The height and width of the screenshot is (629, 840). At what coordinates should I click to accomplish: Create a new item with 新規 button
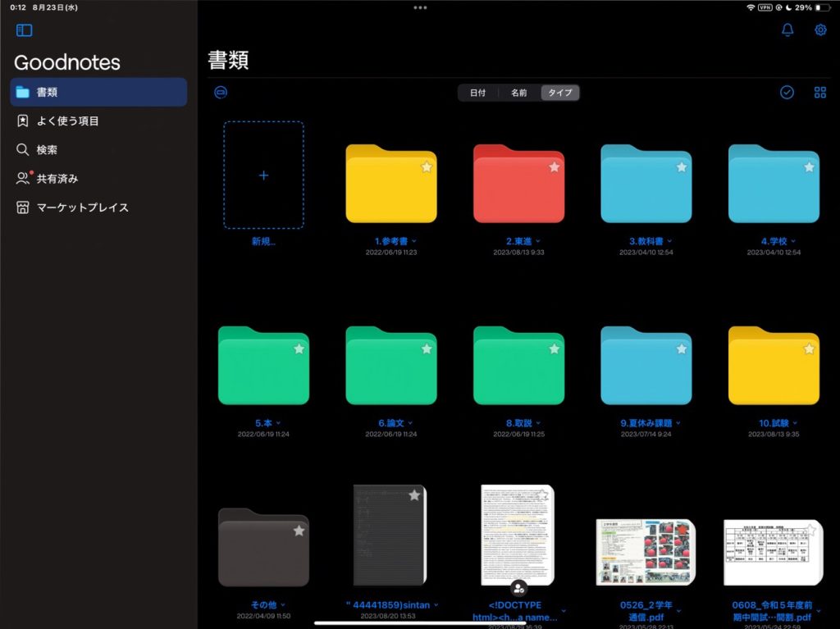[263, 175]
